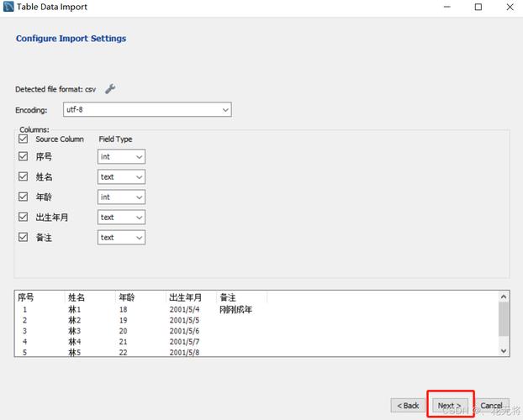The width and height of the screenshot is (523, 420).
Task: Toggle the Source Column select-all checkbox
Action: [23, 139]
